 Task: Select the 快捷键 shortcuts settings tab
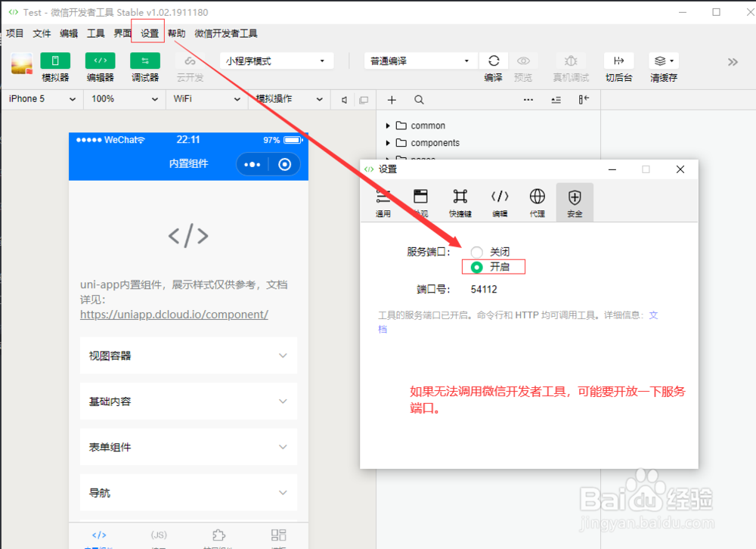click(460, 203)
